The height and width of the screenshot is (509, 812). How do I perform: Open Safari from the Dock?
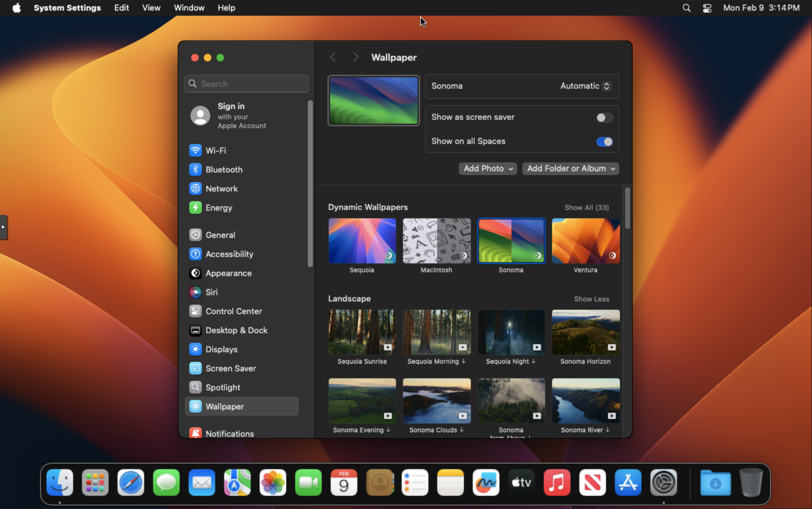(x=131, y=482)
